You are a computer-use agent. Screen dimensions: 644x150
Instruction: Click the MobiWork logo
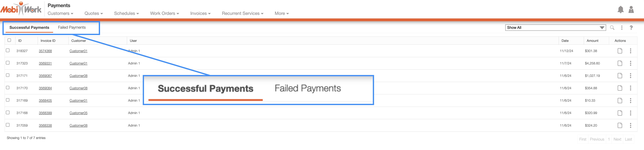(21, 9)
